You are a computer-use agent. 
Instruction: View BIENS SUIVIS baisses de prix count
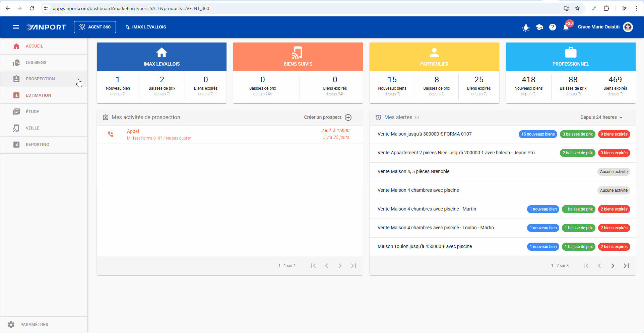(263, 86)
